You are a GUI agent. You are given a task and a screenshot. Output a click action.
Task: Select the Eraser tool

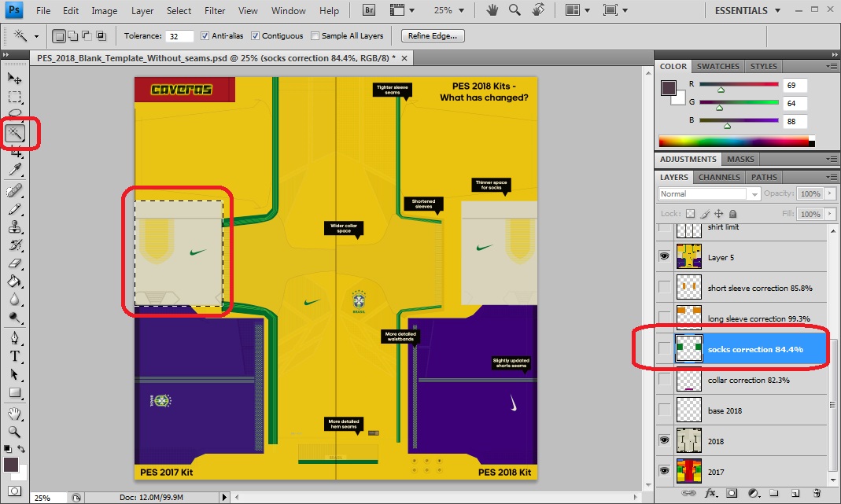pos(14,263)
